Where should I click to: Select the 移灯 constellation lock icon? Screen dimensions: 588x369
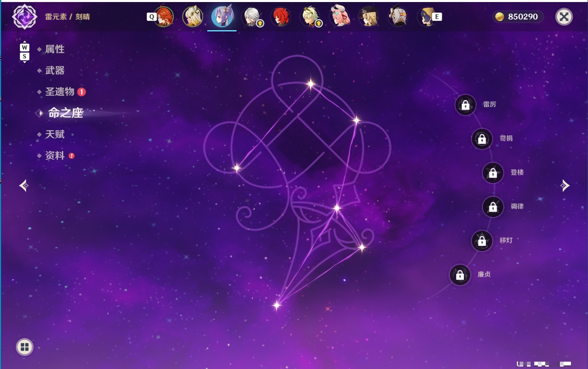[482, 241]
